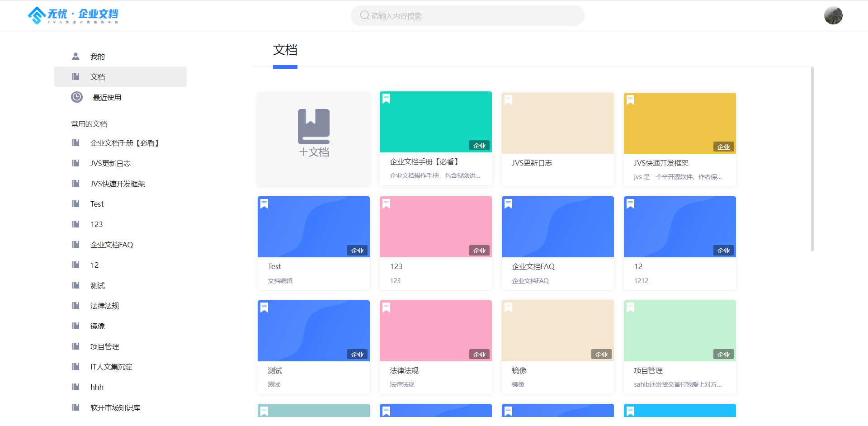The image size is (868, 426).
Task: Click book icon beside JVS更新日志 in sidebar
Action: coord(75,163)
